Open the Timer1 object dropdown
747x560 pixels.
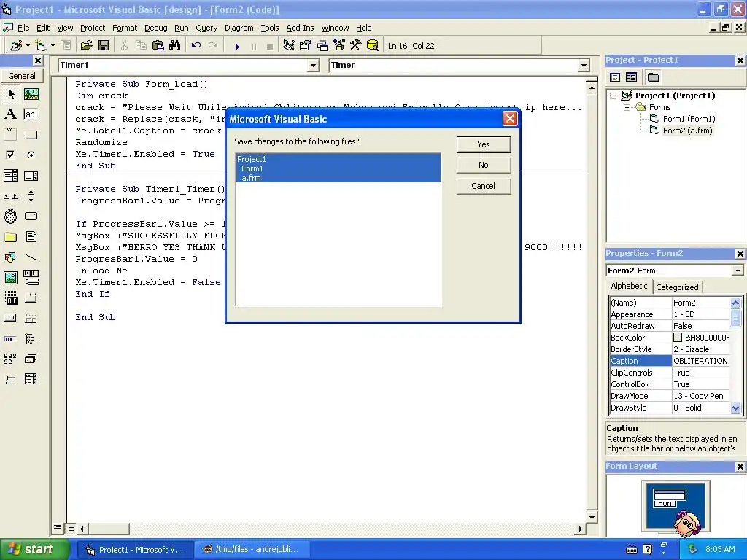coord(313,65)
